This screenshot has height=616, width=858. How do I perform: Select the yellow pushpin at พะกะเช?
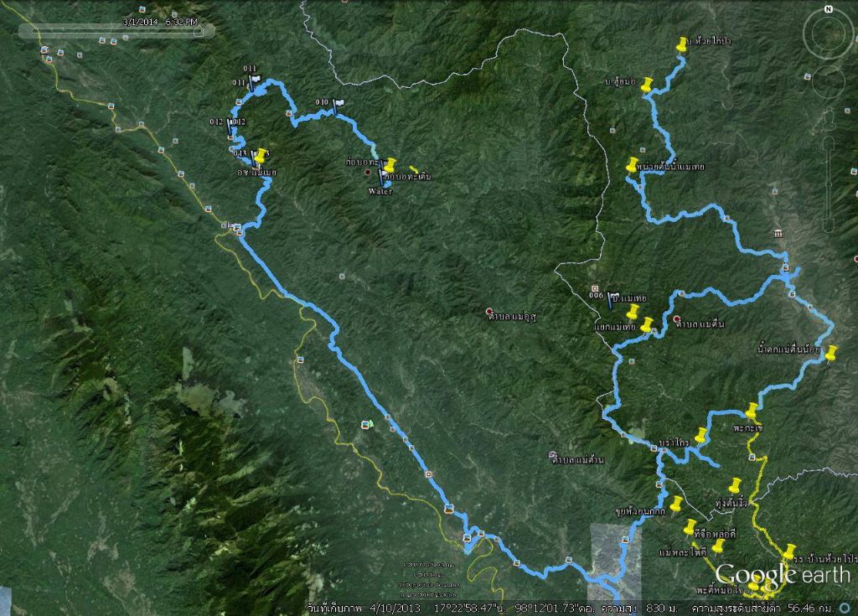click(752, 412)
